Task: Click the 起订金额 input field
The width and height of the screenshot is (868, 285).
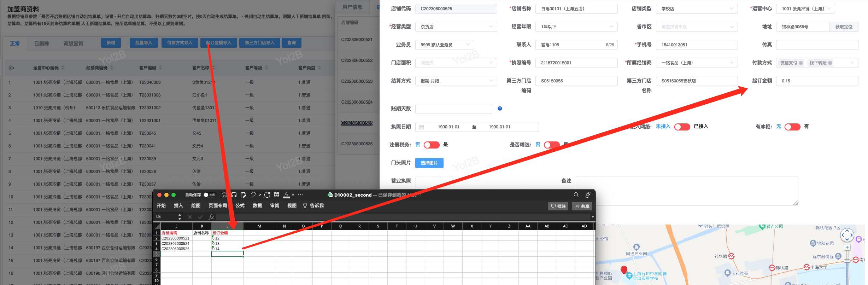Action: [x=817, y=81]
